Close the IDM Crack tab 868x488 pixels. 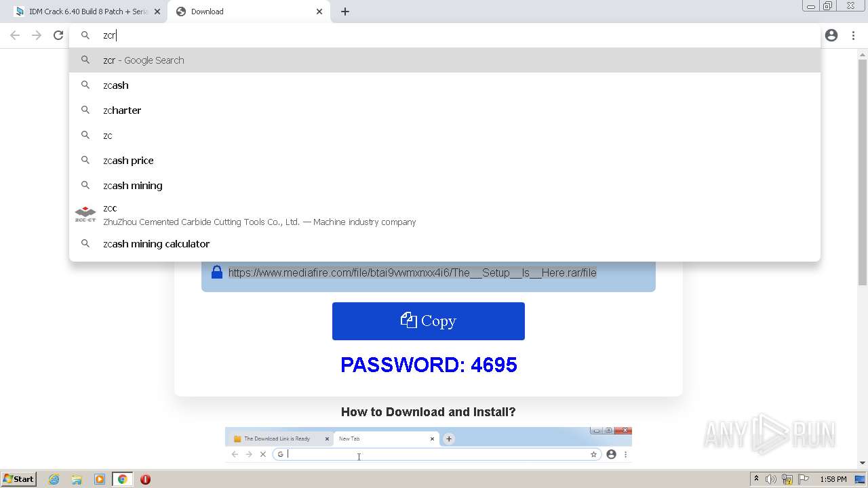pos(157,12)
